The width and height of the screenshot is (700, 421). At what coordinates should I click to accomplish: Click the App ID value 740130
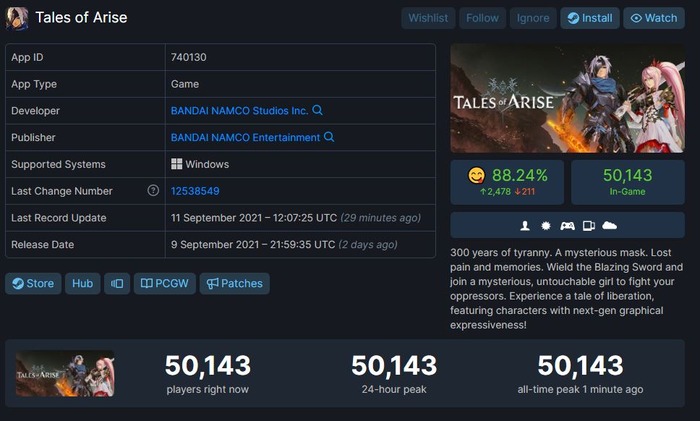tap(189, 57)
